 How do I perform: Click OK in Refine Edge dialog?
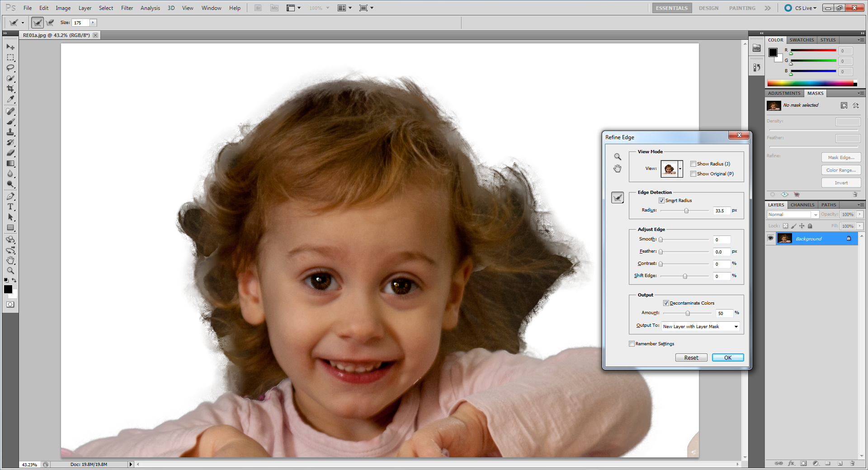727,357
